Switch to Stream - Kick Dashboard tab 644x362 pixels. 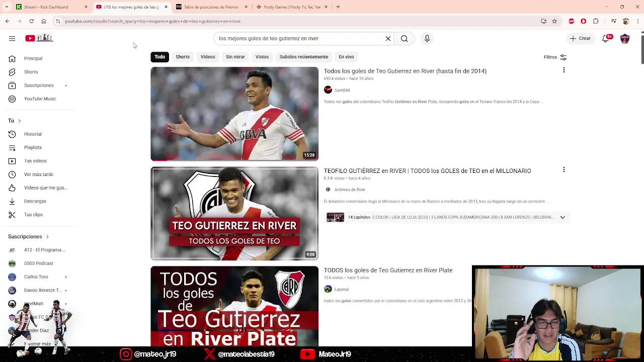[x=51, y=7]
